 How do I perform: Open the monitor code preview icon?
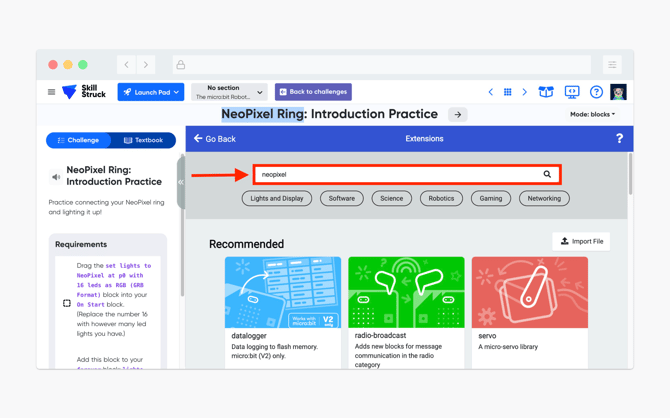pos(572,92)
